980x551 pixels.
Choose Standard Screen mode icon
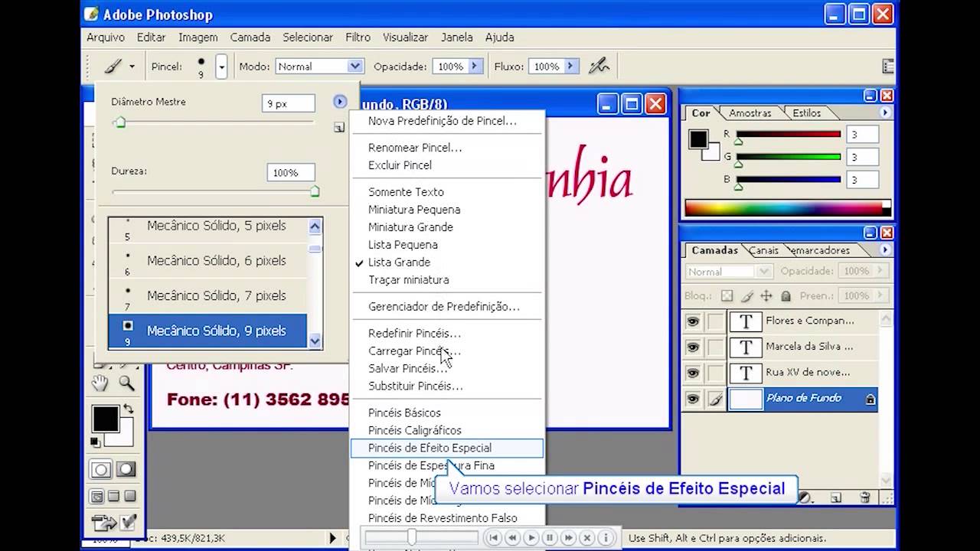97,497
